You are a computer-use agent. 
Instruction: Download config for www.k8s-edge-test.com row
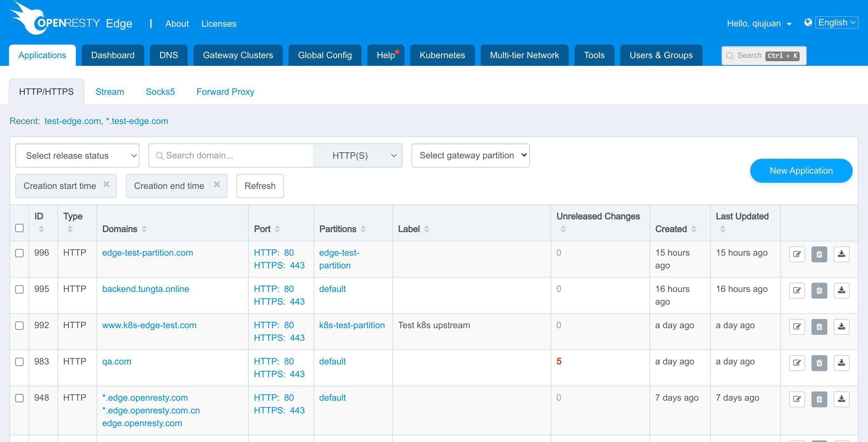pyautogui.click(x=841, y=326)
